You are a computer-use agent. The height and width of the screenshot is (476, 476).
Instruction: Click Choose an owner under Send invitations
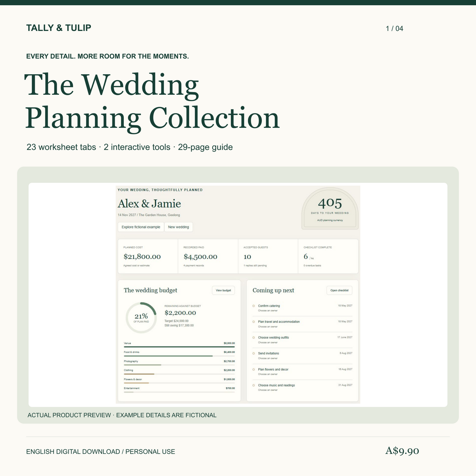click(x=268, y=358)
